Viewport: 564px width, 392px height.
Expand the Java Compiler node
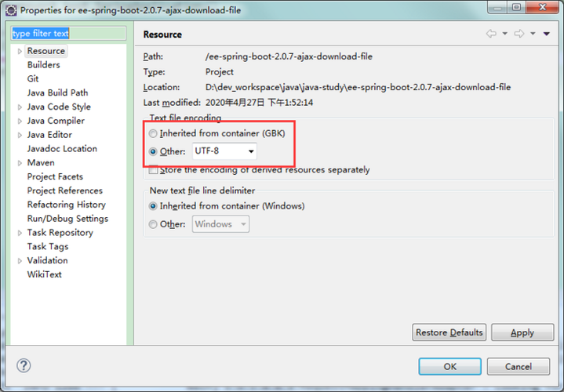pyautogui.click(x=20, y=122)
